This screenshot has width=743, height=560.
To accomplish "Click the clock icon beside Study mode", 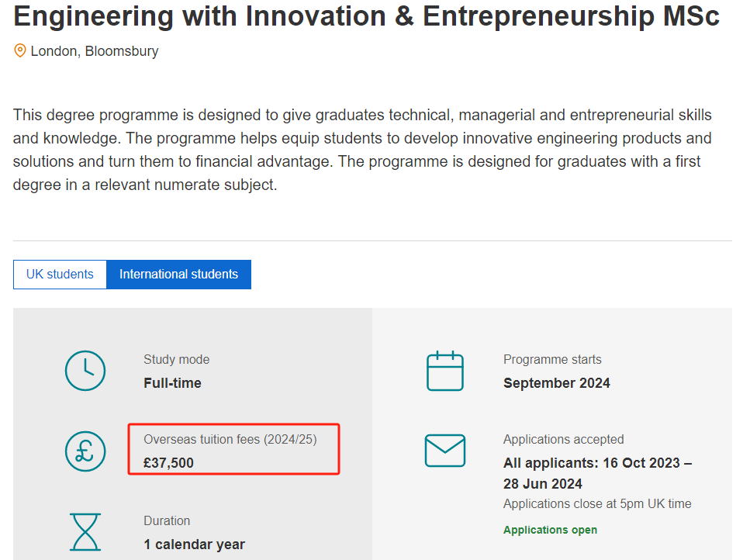I will [85, 371].
